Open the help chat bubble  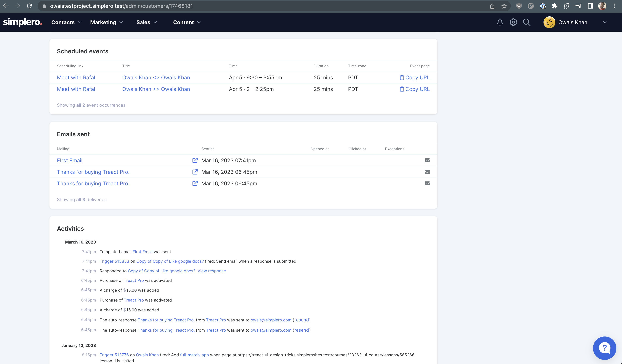click(605, 348)
